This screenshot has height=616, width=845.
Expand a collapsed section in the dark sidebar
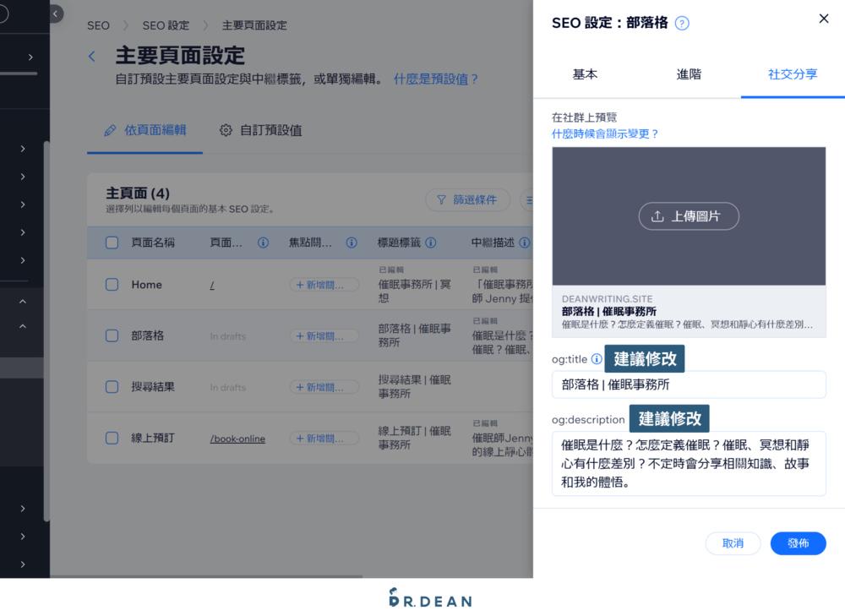[23, 148]
